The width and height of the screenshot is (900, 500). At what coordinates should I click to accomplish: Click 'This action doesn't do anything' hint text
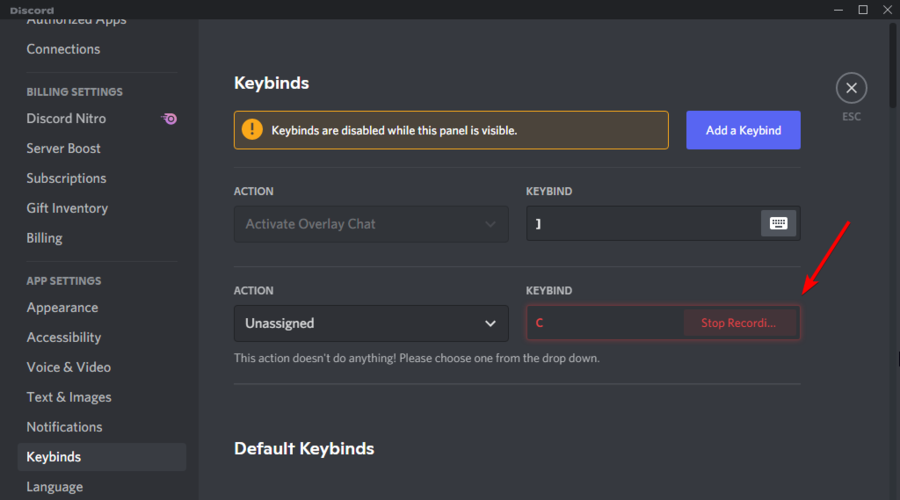tap(416, 358)
